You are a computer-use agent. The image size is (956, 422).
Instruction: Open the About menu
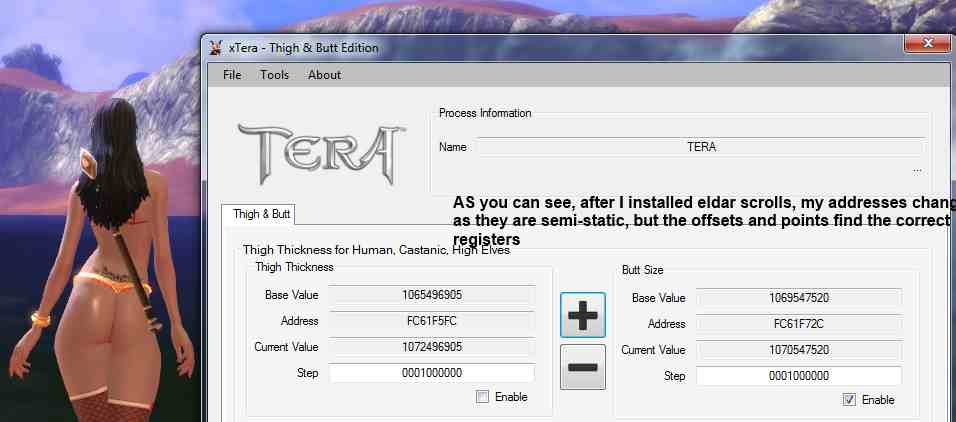coord(324,75)
